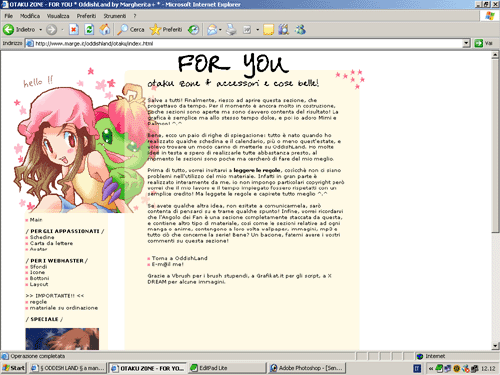Screen dimensions: 500x375
Task: Click the Vai go button
Action: tap(484, 43)
